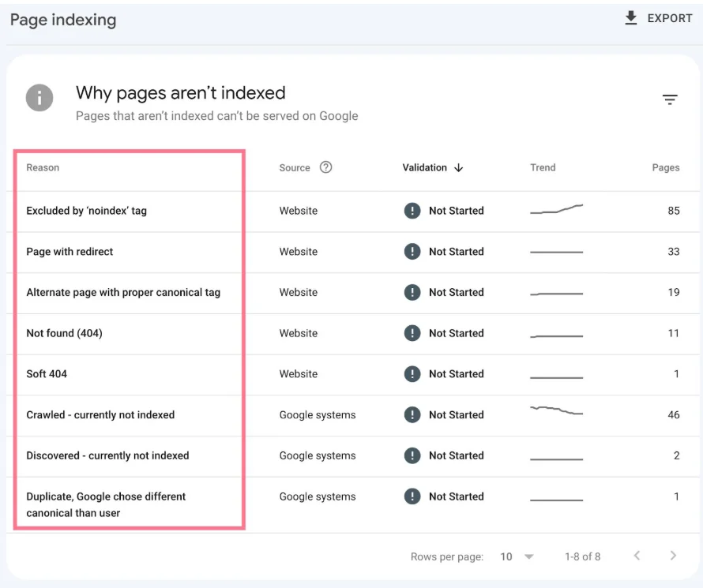Click the Not Started icon in noindex row
The image size is (703, 588).
412,211
